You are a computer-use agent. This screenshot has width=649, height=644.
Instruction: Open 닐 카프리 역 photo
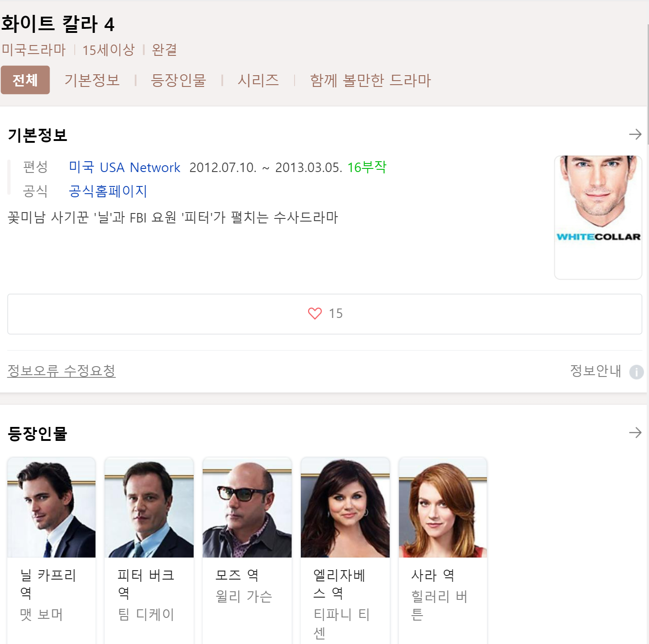point(51,508)
